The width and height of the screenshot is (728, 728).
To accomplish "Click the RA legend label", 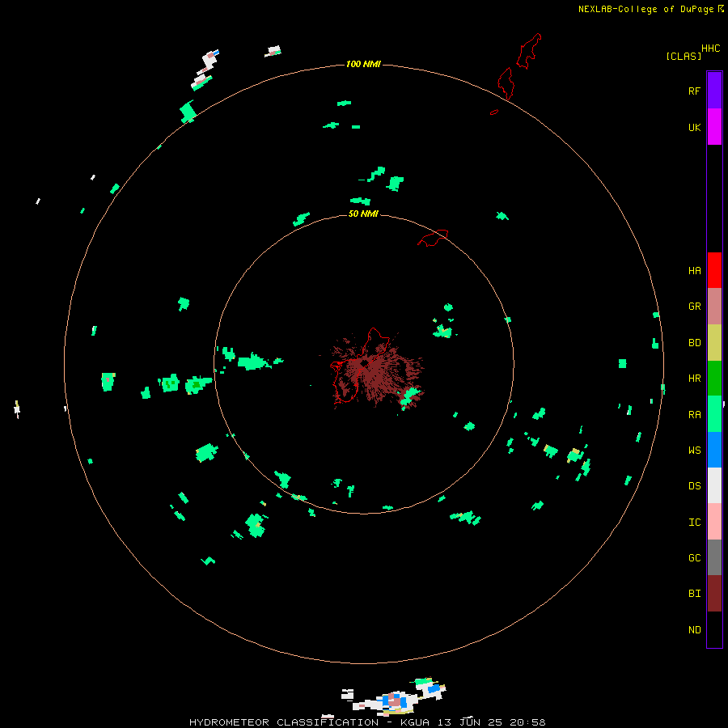I will [694, 415].
